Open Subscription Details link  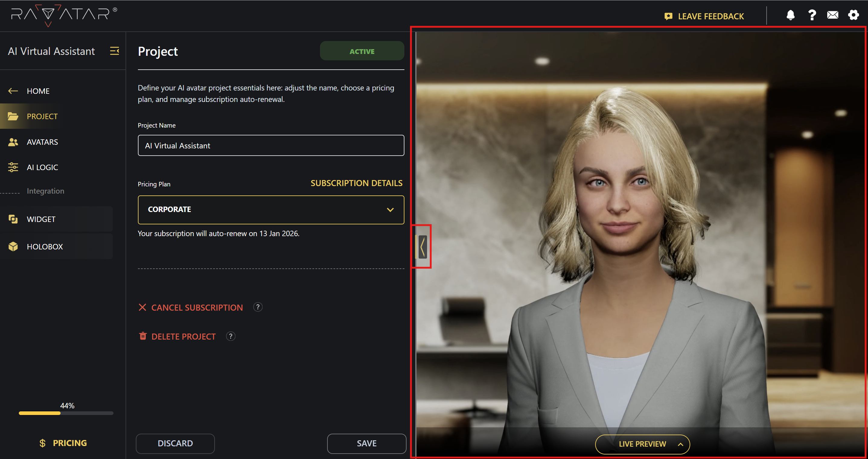pyautogui.click(x=356, y=183)
